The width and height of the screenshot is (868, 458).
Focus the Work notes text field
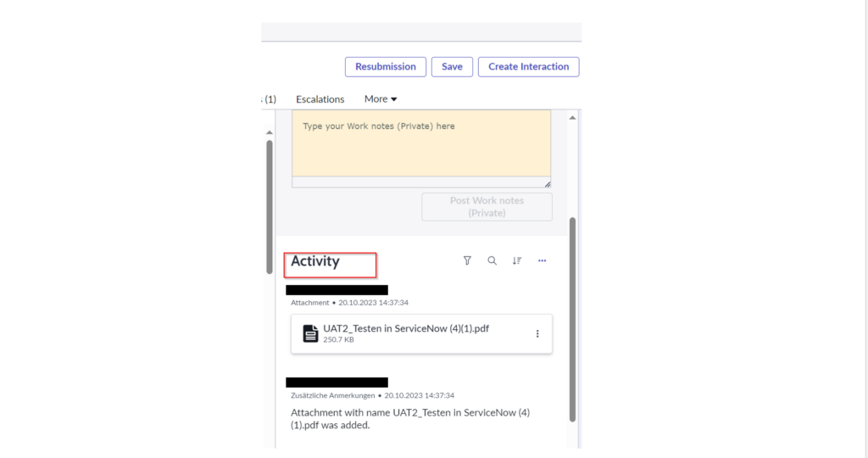pyautogui.click(x=421, y=143)
